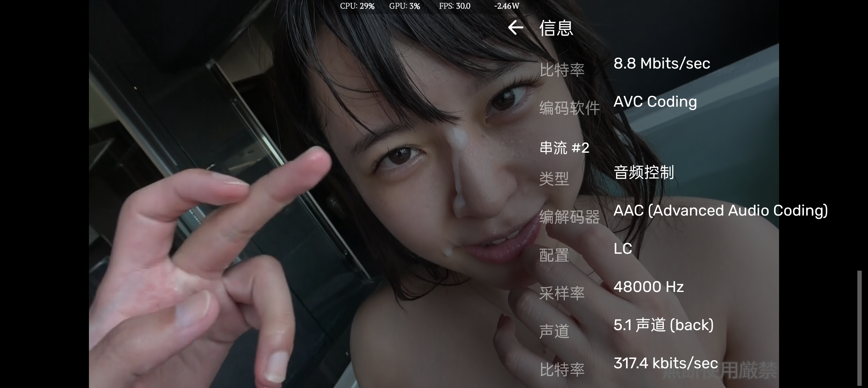
Task: Select the 串流 #2 section header
Action: click(x=564, y=148)
